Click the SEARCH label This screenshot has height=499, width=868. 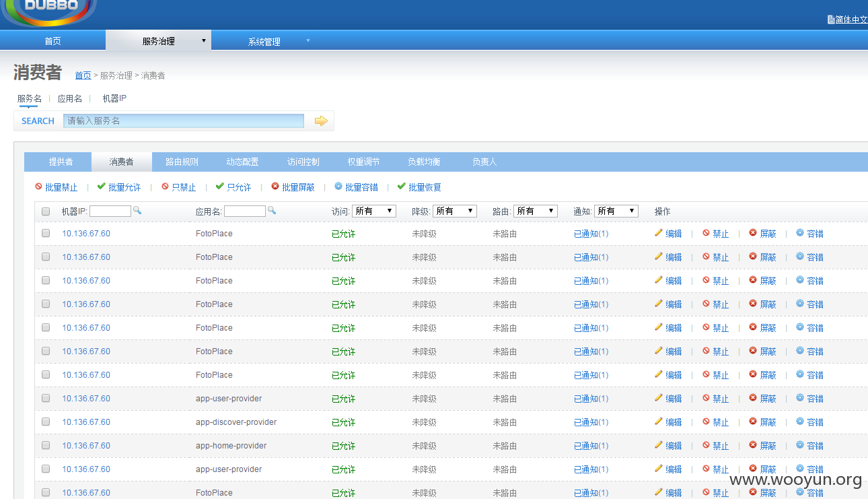[38, 121]
